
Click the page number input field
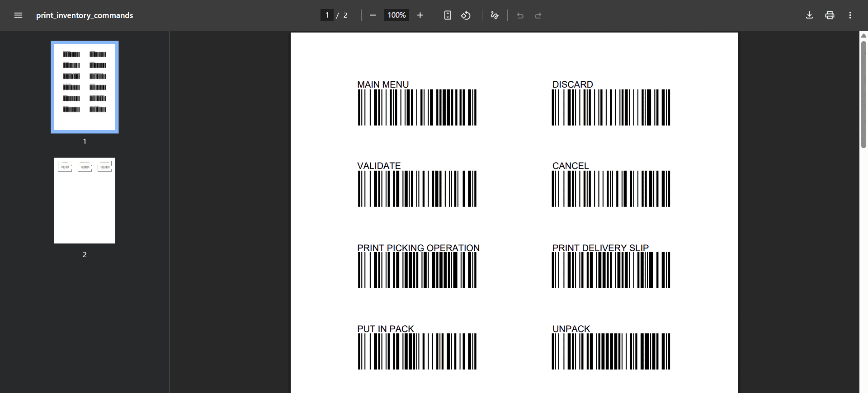[327, 15]
